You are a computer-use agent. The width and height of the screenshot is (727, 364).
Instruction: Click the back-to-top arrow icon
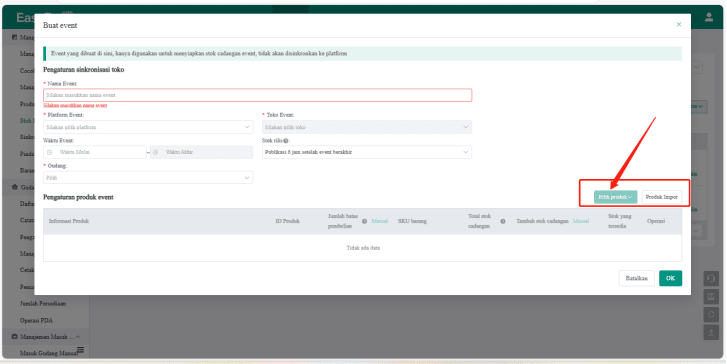tap(711, 332)
